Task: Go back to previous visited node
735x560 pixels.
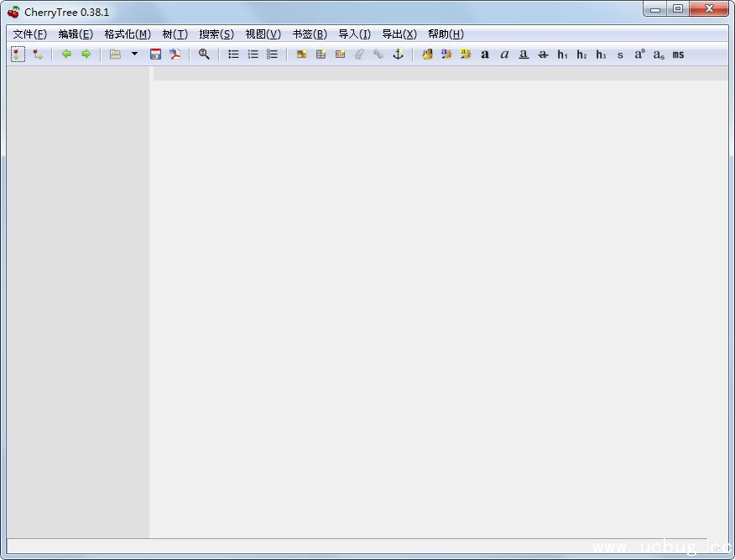Action: pos(66,54)
